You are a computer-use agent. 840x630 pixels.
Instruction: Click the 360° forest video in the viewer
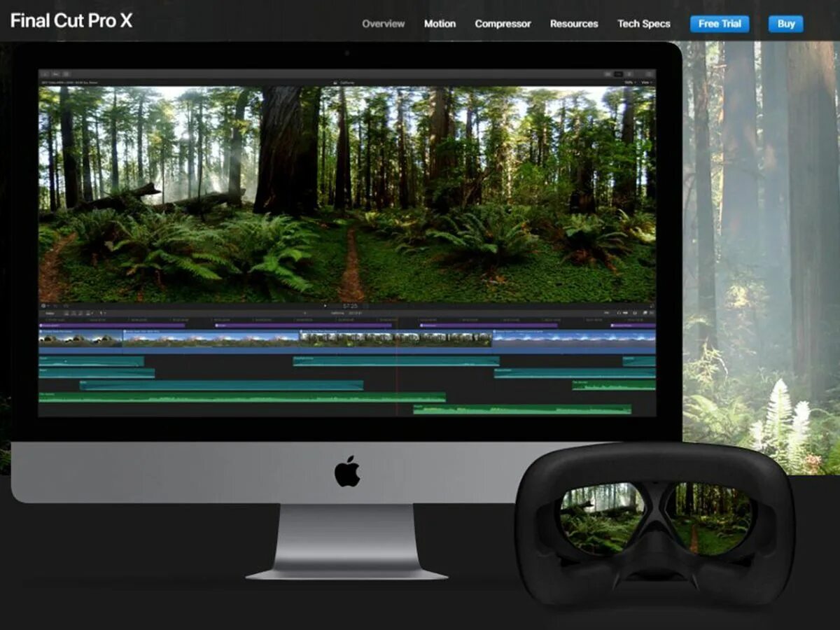click(x=347, y=194)
